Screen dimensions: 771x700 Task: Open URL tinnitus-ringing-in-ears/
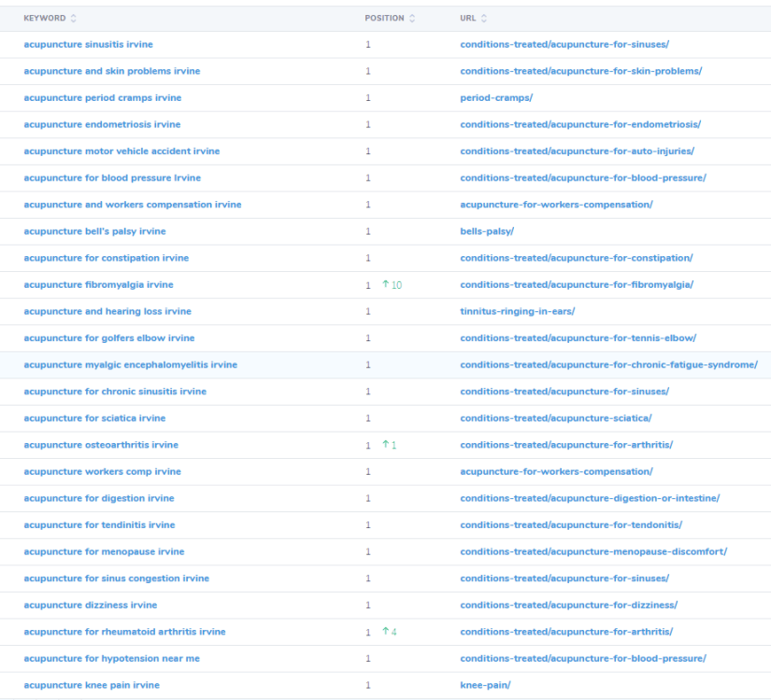[x=518, y=311]
